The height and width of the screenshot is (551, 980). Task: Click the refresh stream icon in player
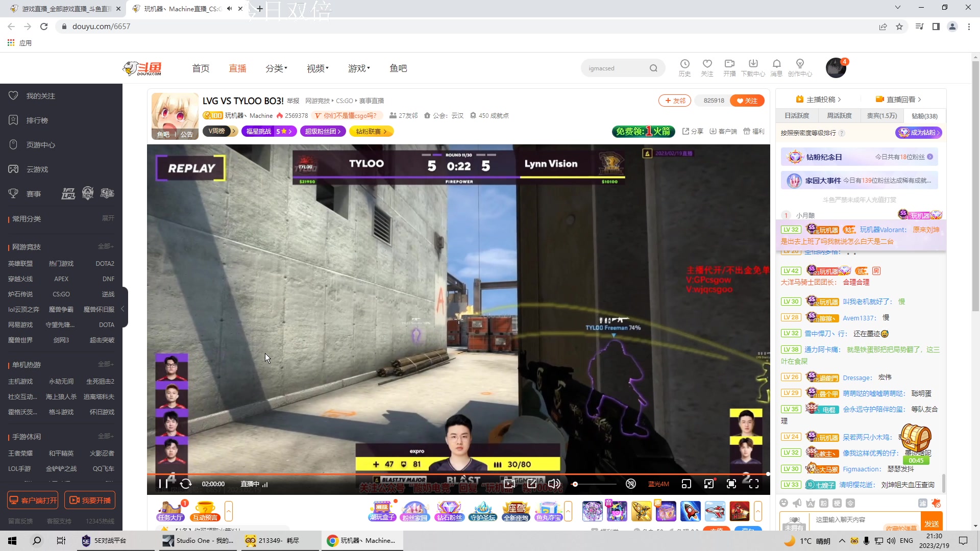186,484
